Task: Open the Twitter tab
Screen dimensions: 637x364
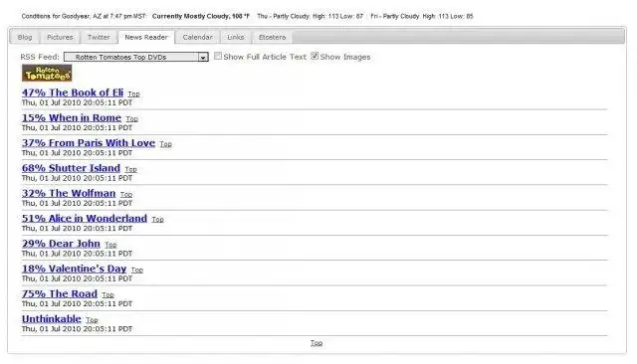Action: pyautogui.click(x=99, y=37)
